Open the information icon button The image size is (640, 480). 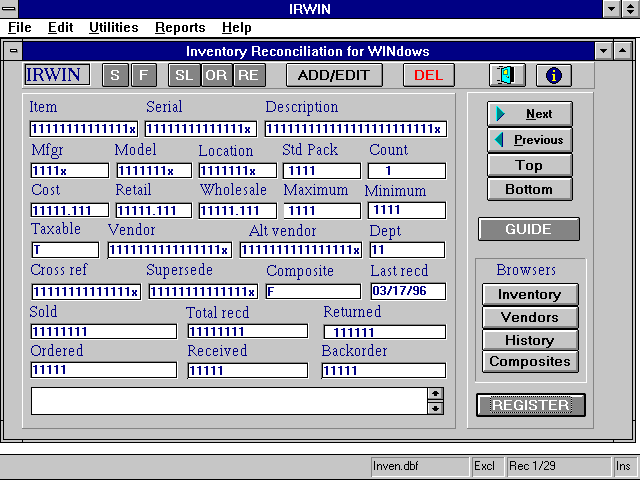pyautogui.click(x=554, y=75)
